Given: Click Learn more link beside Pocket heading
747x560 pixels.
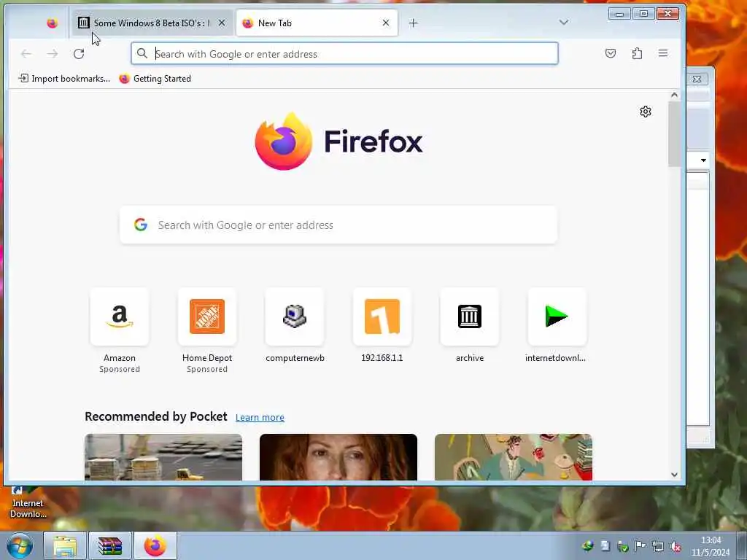Looking at the screenshot, I should click(x=260, y=418).
